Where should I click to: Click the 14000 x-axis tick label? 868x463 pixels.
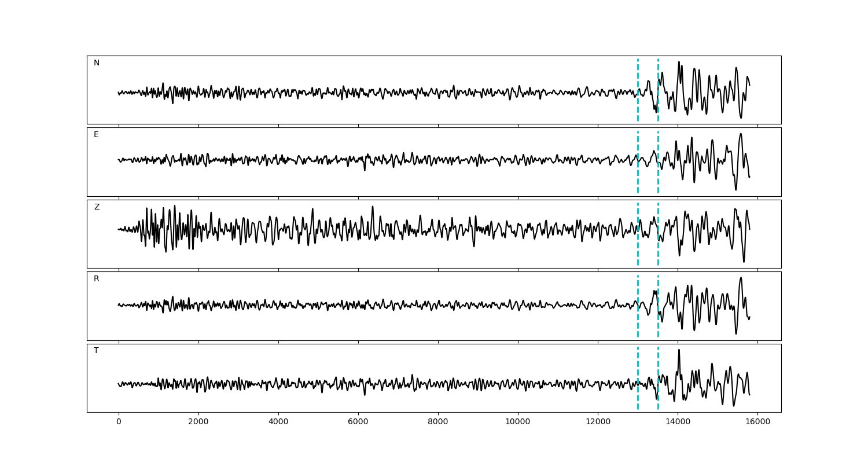click(678, 422)
